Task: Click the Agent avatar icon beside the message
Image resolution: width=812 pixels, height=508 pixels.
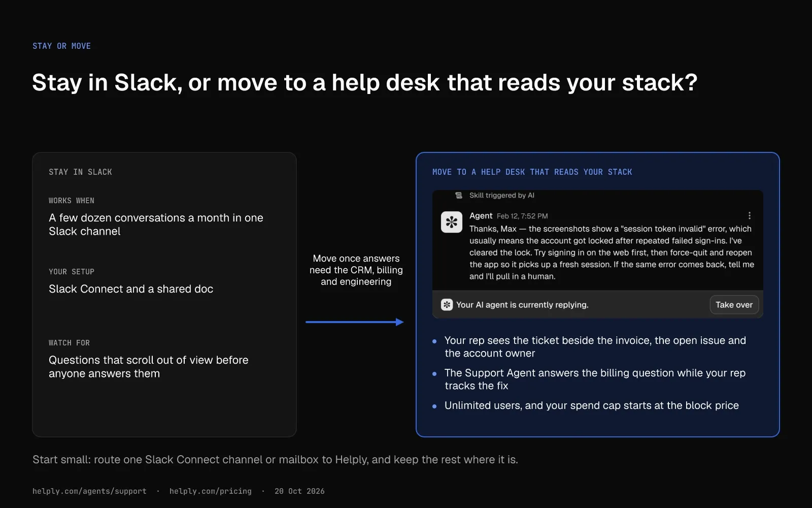Action: 452,222
